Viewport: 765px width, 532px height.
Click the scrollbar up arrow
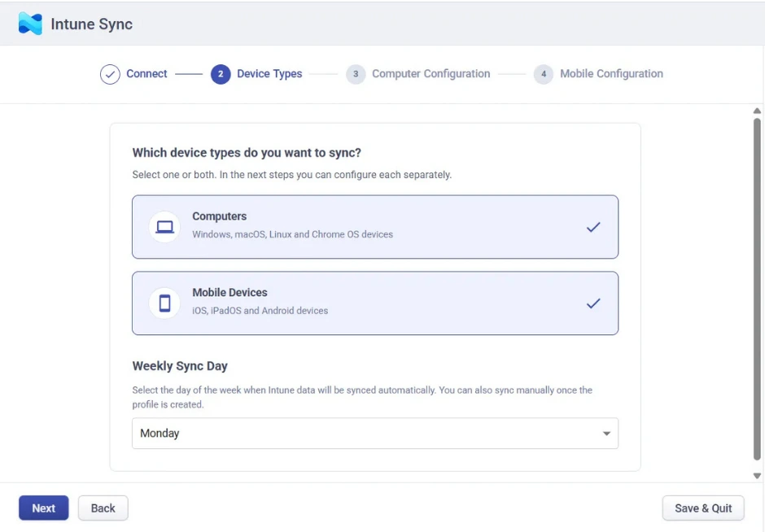coord(757,111)
